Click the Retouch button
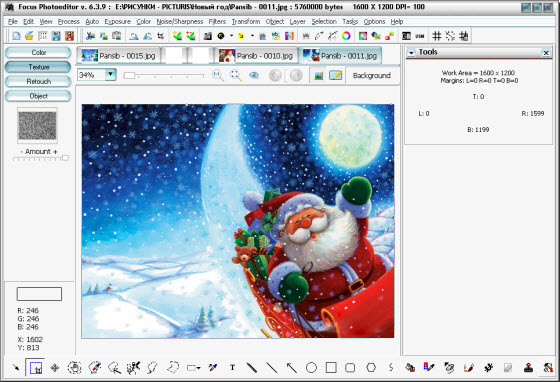The image size is (560, 382). (x=38, y=81)
